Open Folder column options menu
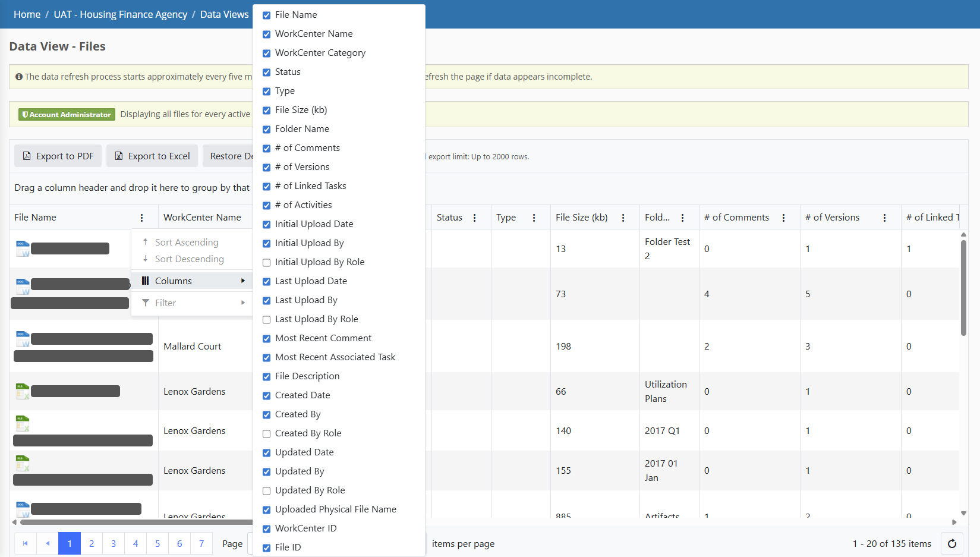 pos(682,218)
